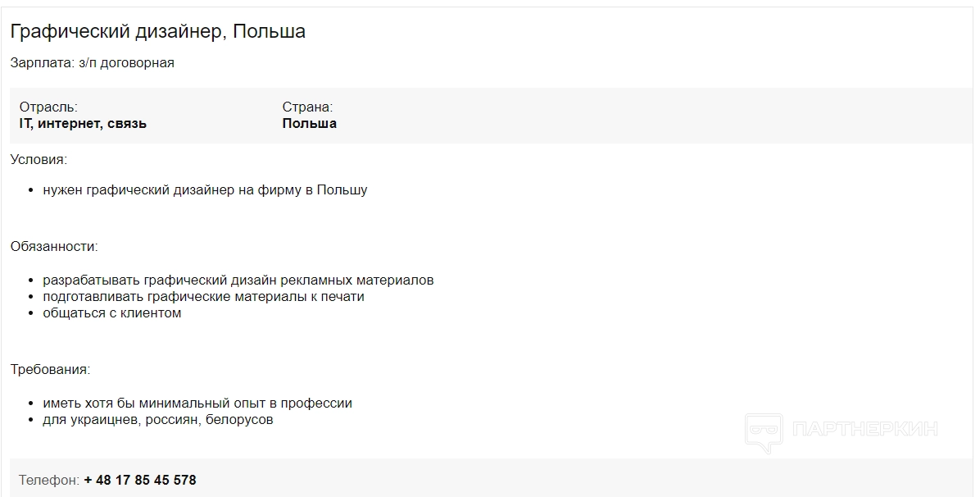
Task: Select the для украинцев, россиян, белорусов line
Action: point(158,420)
